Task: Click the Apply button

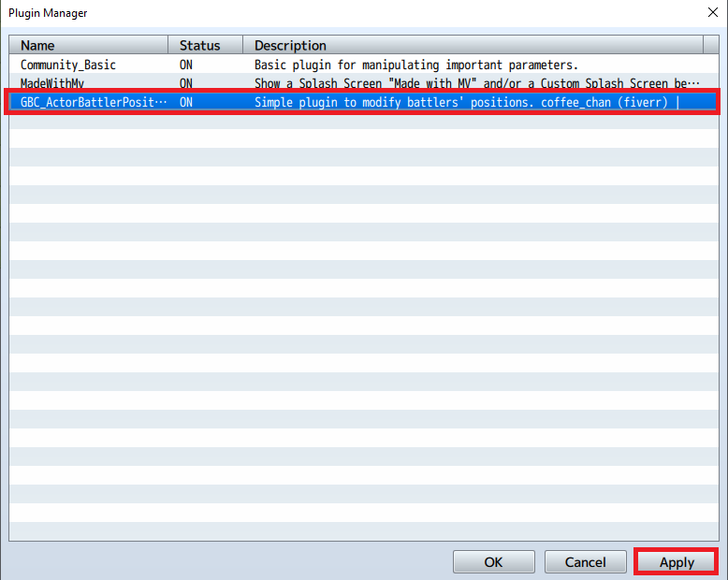Action: (677, 562)
